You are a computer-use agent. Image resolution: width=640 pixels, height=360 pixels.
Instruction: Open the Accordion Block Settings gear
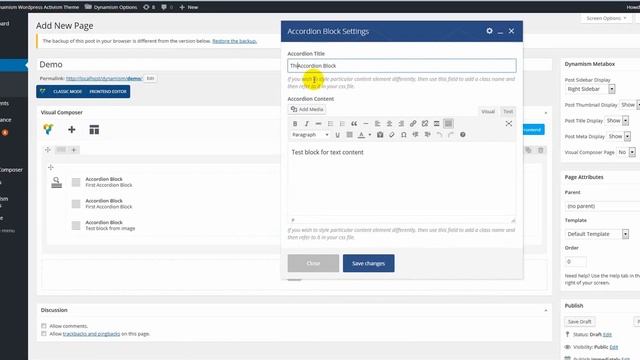489,31
